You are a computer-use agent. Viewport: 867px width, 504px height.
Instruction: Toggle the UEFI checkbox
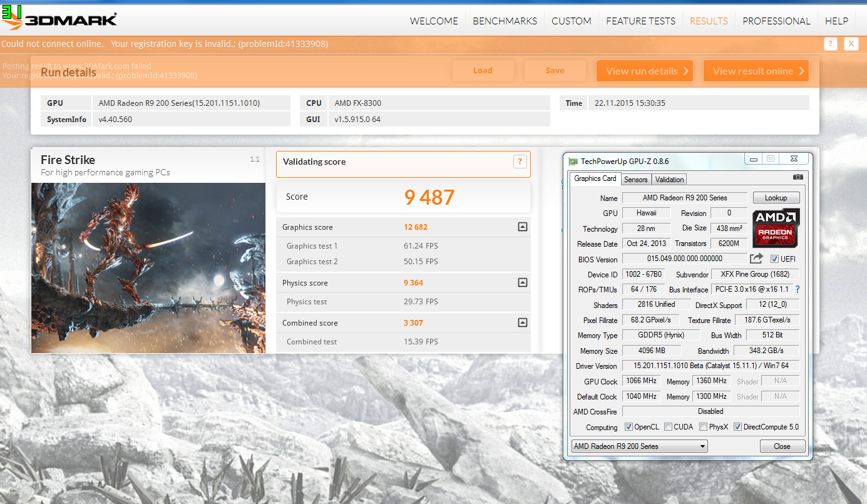coord(774,259)
